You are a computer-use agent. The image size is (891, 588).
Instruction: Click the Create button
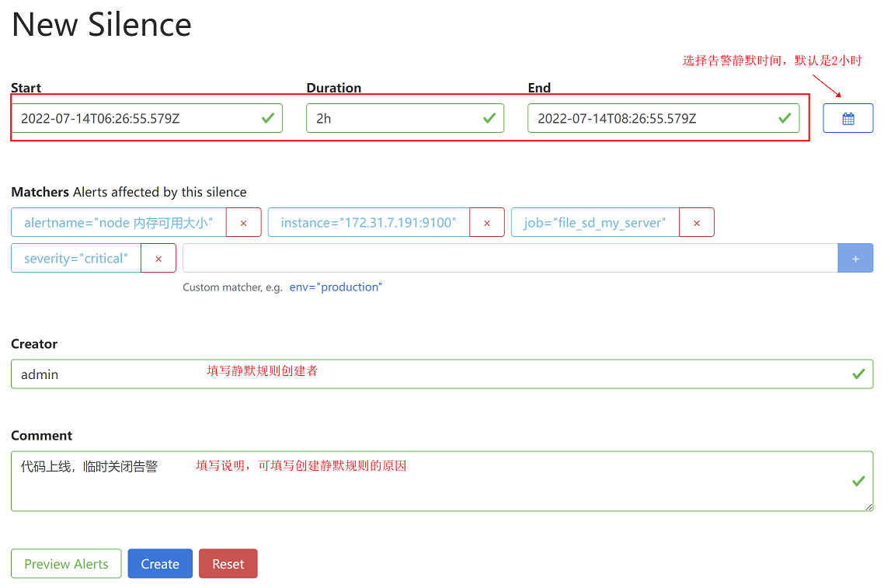click(160, 564)
